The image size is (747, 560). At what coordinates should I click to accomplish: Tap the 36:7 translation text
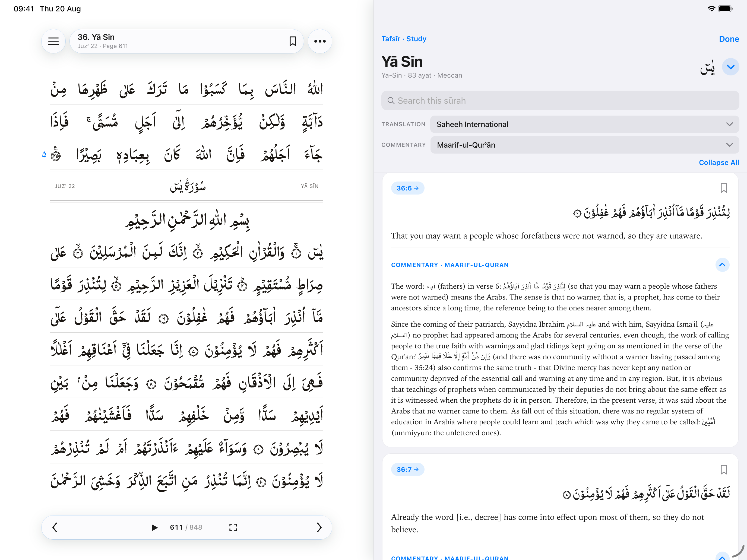tap(547, 523)
